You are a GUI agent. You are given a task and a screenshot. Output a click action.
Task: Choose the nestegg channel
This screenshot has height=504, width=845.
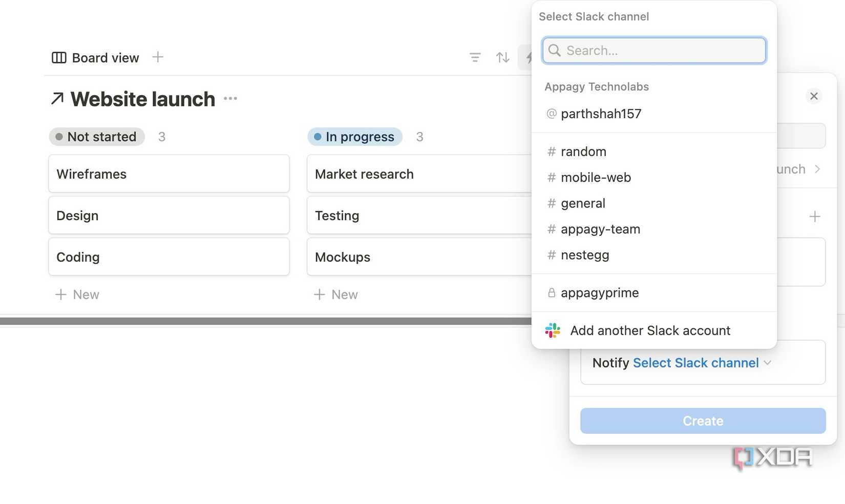coord(654,255)
